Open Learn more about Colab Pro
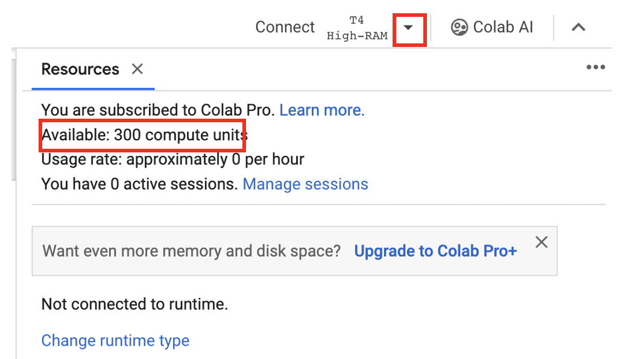644x359 pixels. coord(321,110)
